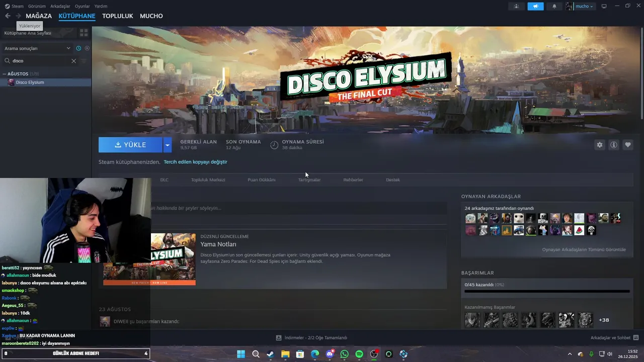The height and width of the screenshot is (362, 644).
Task: Open MUCHO profile tab
Action: click(151, 16)
